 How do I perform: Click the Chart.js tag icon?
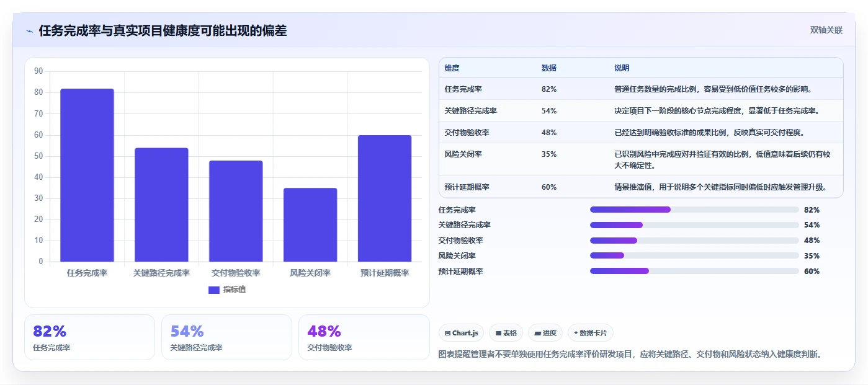(x=447, y=334)
